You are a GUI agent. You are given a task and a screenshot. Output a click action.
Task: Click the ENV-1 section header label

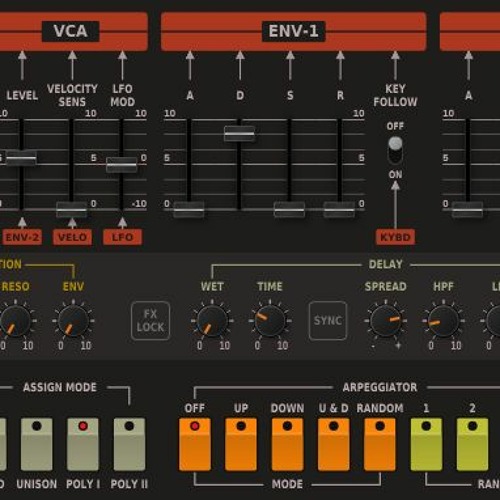coord(293,31)
